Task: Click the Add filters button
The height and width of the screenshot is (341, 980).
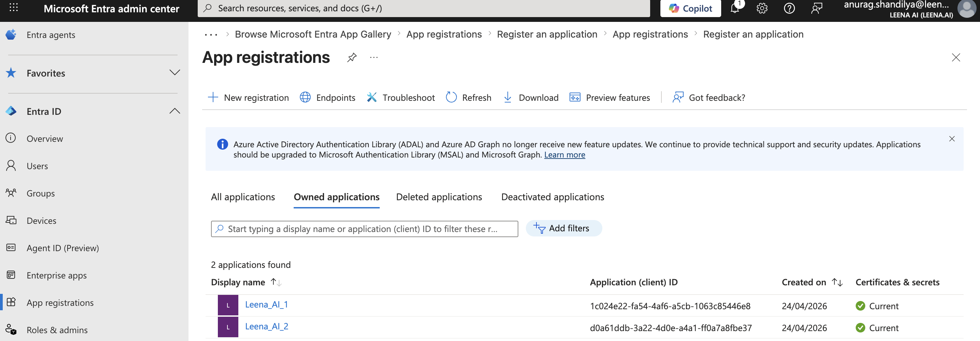Action: pyautogui.click(x=563, y=228)
